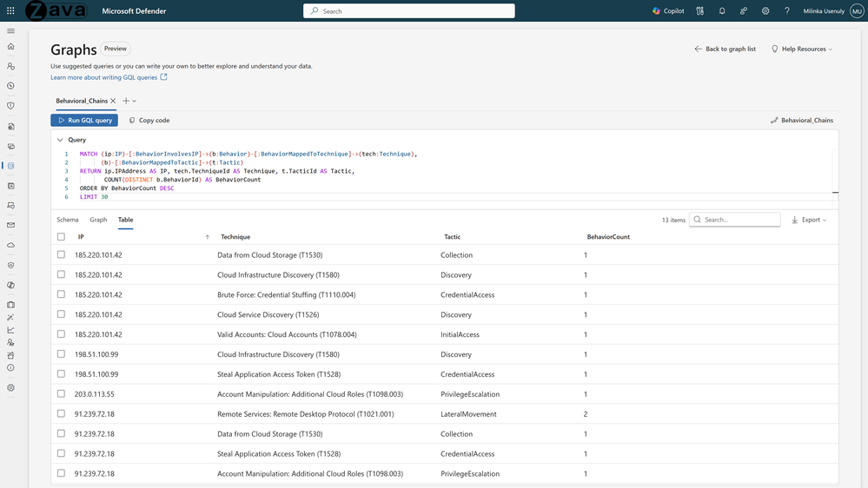Open the Email envelope icon in sidebar
The width and height of the screenshot is (868, 488).
tap(10, 225)
